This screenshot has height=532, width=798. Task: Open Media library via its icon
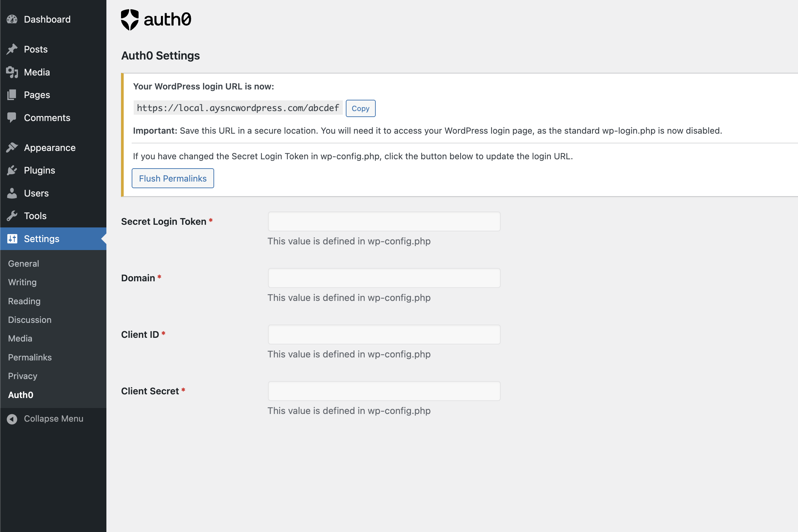(12, 72)
